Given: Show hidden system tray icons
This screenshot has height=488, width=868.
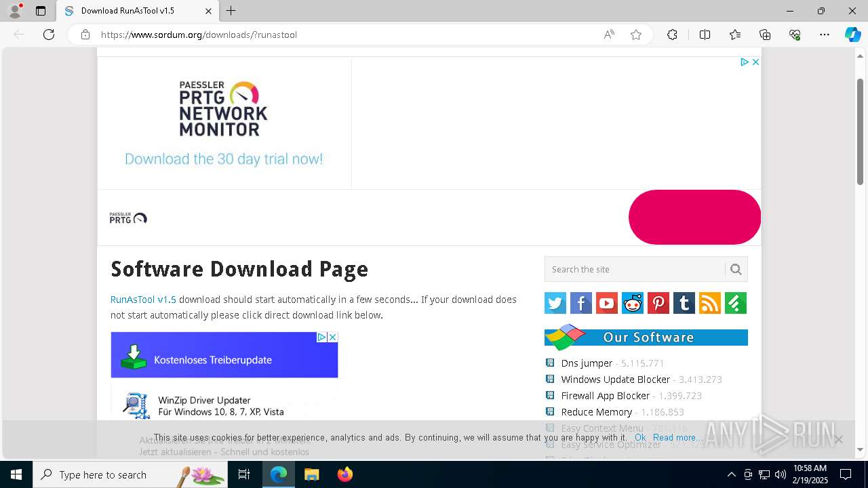Looking at the screenshot, I should (731, 474).
